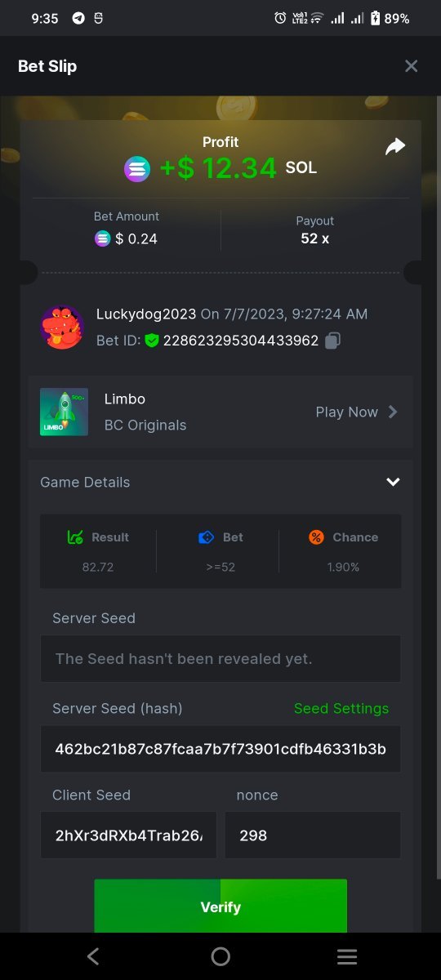Tap the Result chart icon
The image size is (441, 980).
(75, 537)
